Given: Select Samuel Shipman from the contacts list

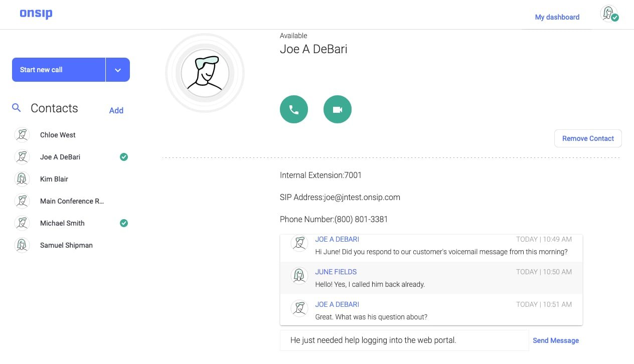Looking at the screenshot, I should coord(66,245).
